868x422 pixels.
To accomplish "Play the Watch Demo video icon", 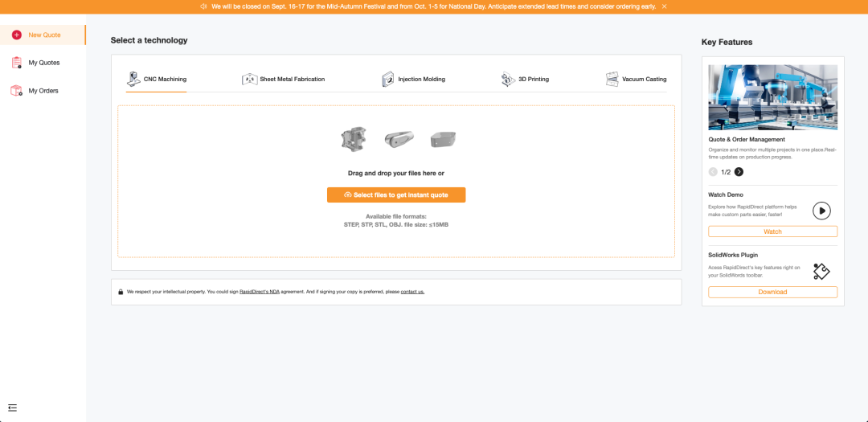I will [822, 211].
